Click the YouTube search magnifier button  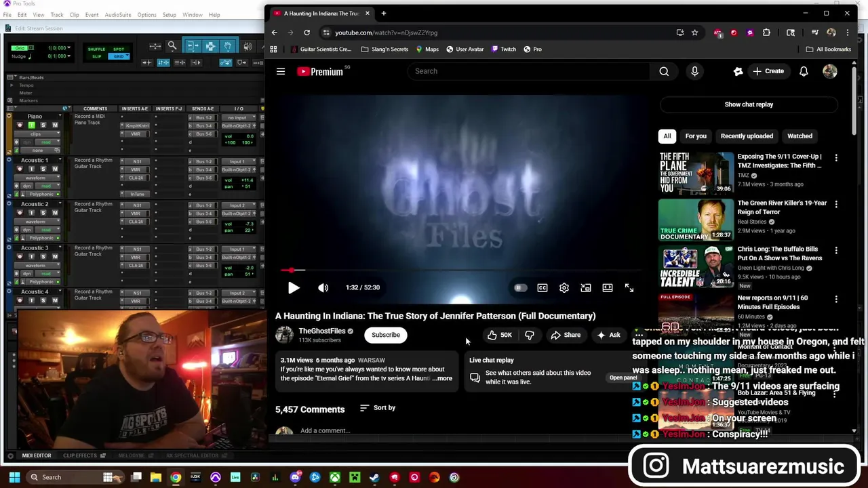[664, 71]
